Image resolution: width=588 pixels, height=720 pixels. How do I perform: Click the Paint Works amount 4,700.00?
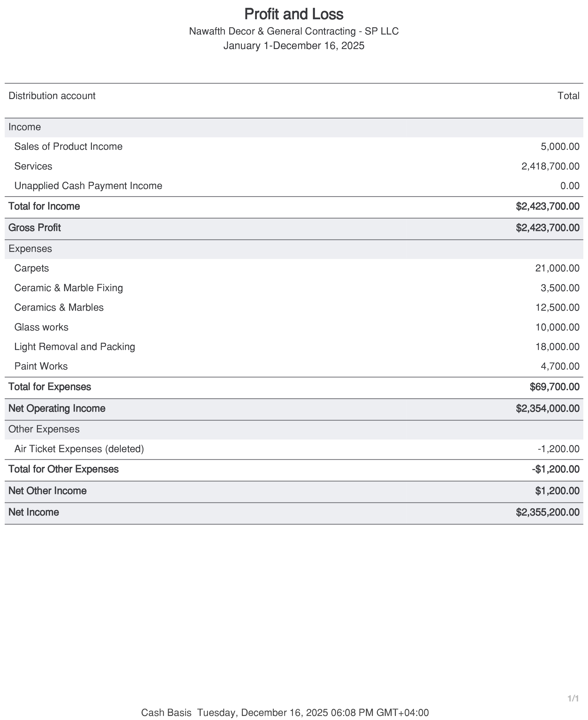coord(560,367)
